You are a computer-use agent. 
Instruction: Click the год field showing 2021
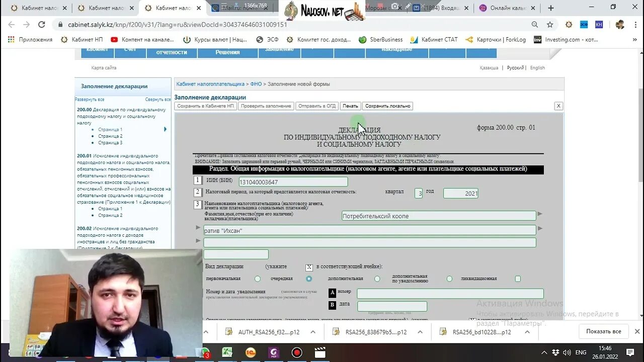coord(461,193)
